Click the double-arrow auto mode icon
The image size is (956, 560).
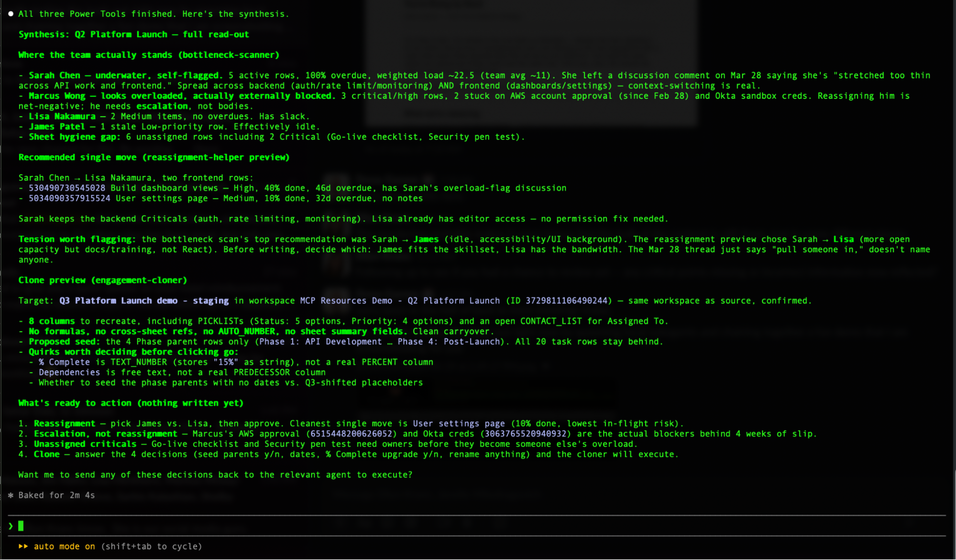point(23,547)
